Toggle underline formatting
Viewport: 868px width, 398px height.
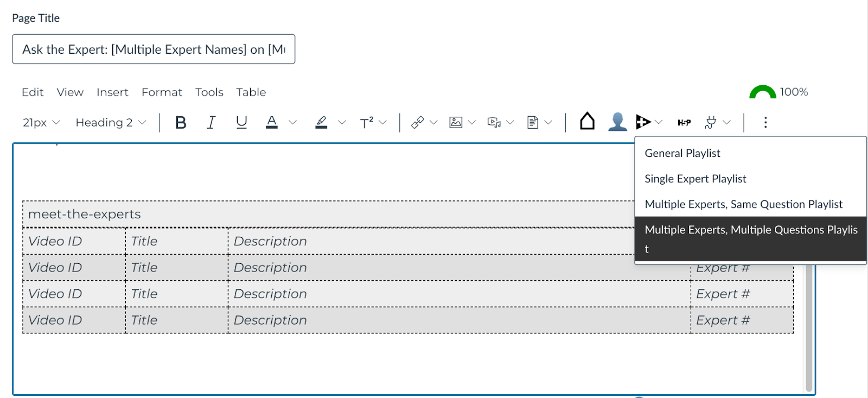click(241, 123)
